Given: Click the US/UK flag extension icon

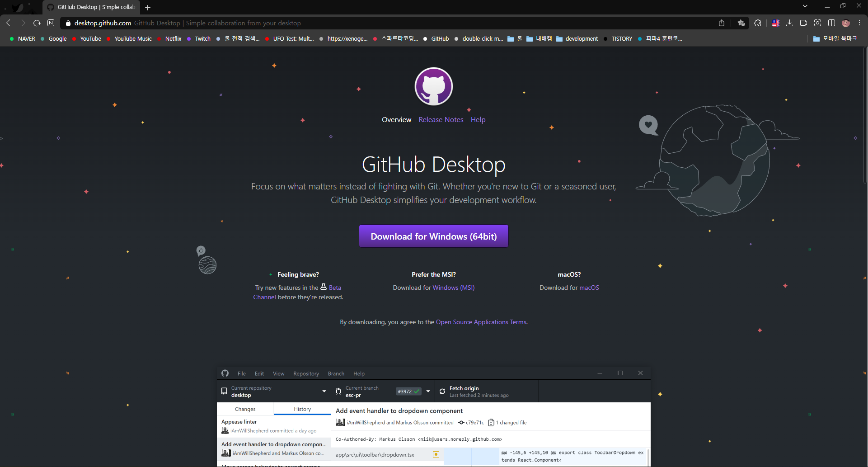Looking at the screenshot, I should (x=776, y=23).
